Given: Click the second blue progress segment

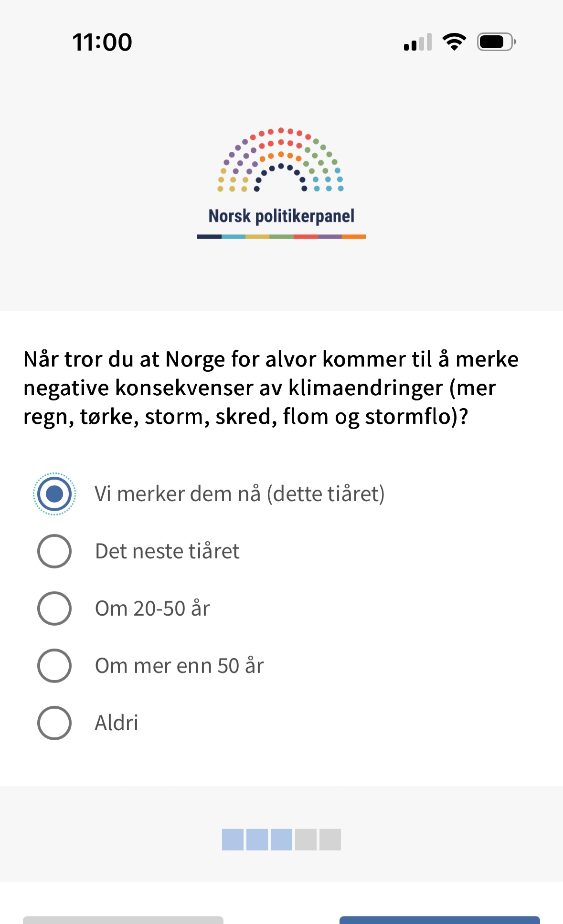Looking at the screenshot, I should coord(257,840).
